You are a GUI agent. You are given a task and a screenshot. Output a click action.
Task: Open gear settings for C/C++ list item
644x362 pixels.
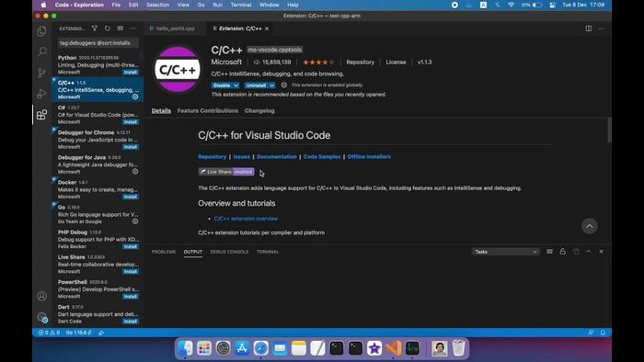pyautogui.click(x=135, y=96)
